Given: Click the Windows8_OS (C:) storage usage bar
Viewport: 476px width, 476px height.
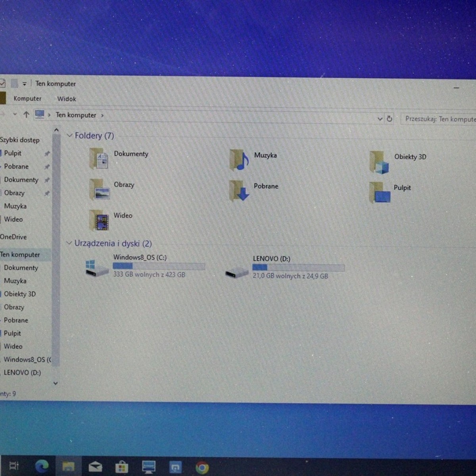Looking at the screenshot, I should pos(159,266).
